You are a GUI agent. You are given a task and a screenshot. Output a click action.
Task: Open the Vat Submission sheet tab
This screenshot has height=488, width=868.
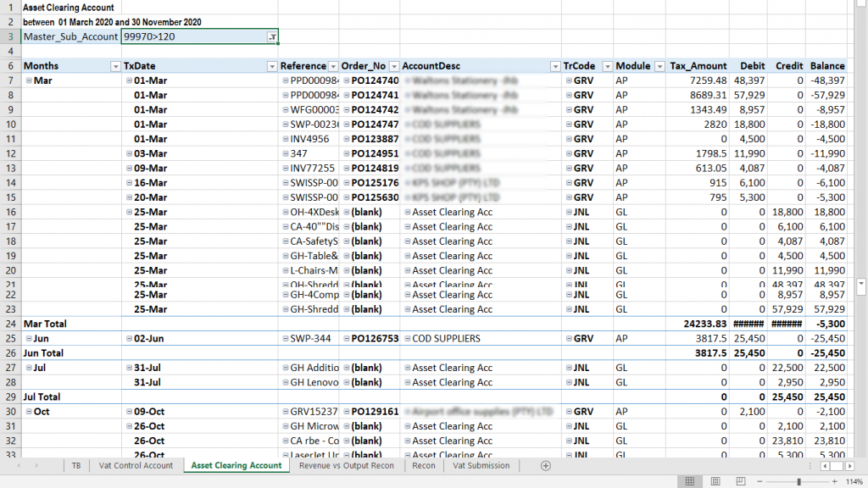click(481, 466)
